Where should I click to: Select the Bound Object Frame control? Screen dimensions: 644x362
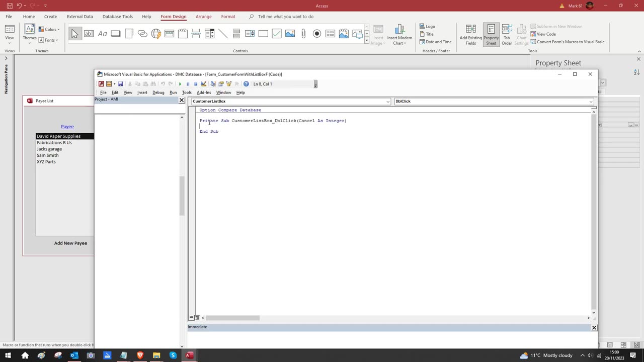tap(344, 34)
